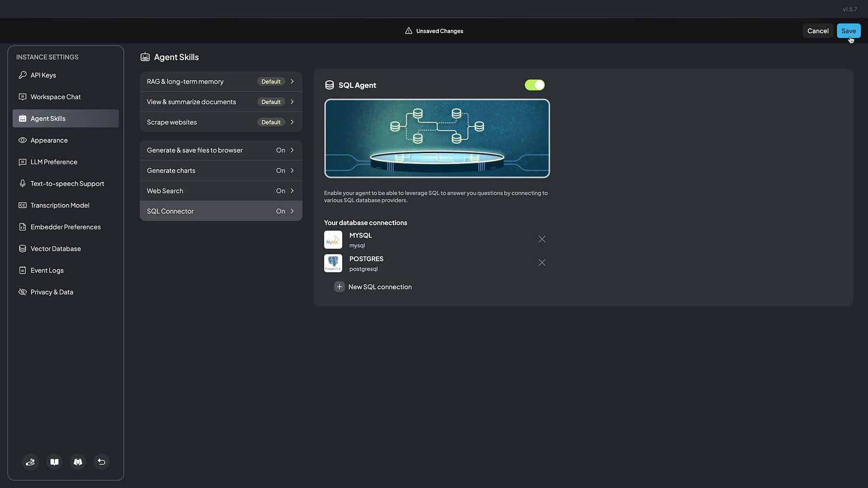The image size is (868, 488).
Task: Click the MySQL logo icon
Action: [x=333, y=240]
